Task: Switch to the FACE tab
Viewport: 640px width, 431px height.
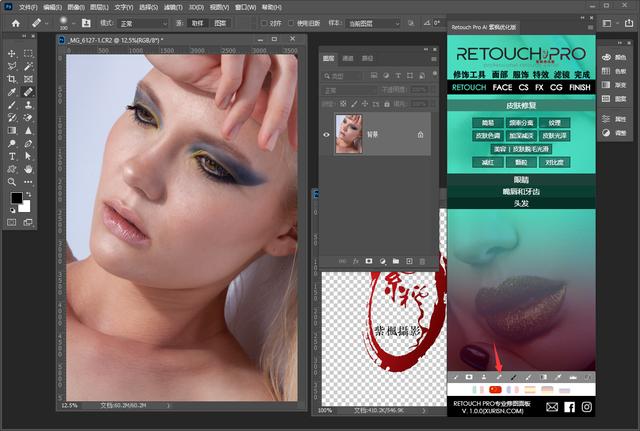Action: pyautogui.click(x=502, y=87)
